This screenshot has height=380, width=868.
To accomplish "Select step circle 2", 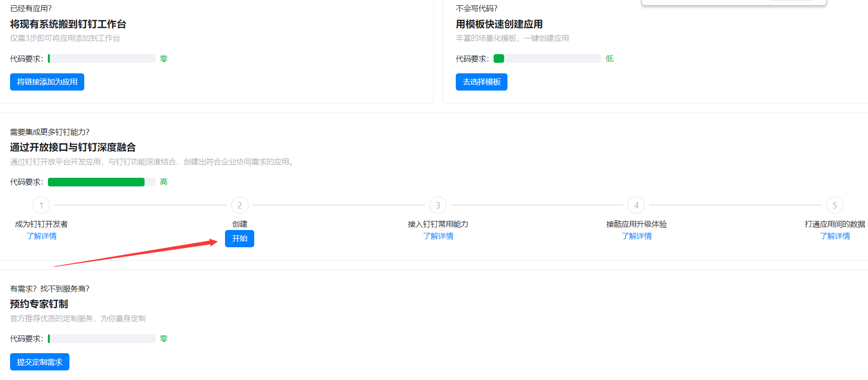I will click(x=240, y=205).
